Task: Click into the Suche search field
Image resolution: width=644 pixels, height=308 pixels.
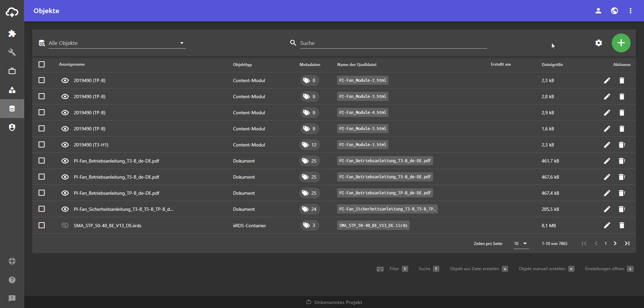Action: tap(393, 43)
